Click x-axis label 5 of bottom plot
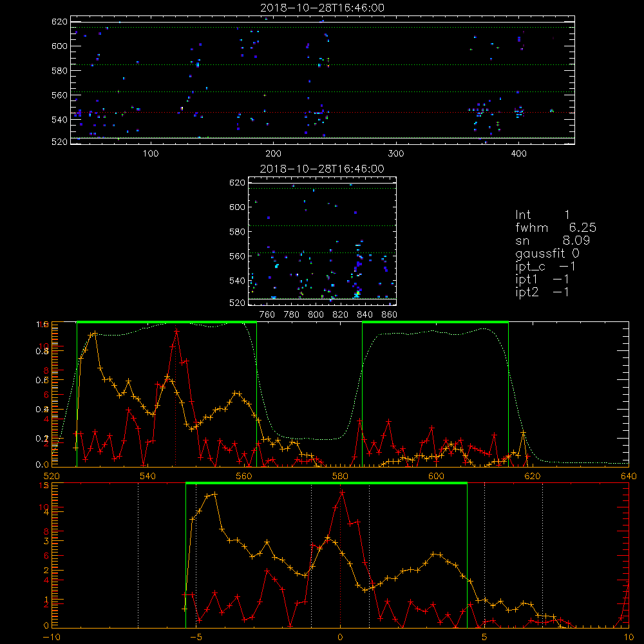The width and height of the screenshot is (644, 644). click(x=485, y=638)
